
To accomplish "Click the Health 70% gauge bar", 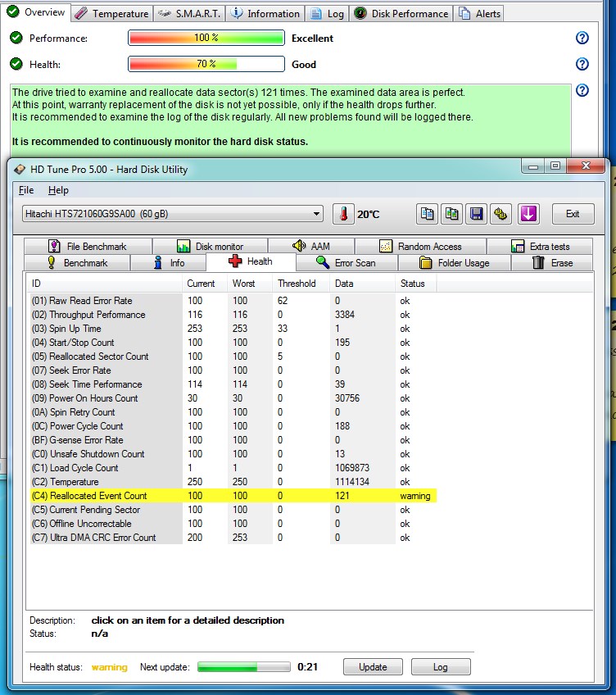I will [206, 64].
